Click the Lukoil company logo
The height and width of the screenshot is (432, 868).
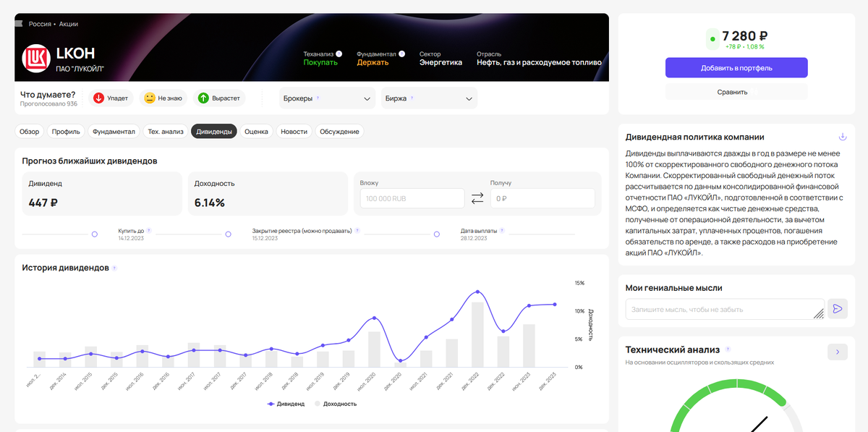[35, 59]
